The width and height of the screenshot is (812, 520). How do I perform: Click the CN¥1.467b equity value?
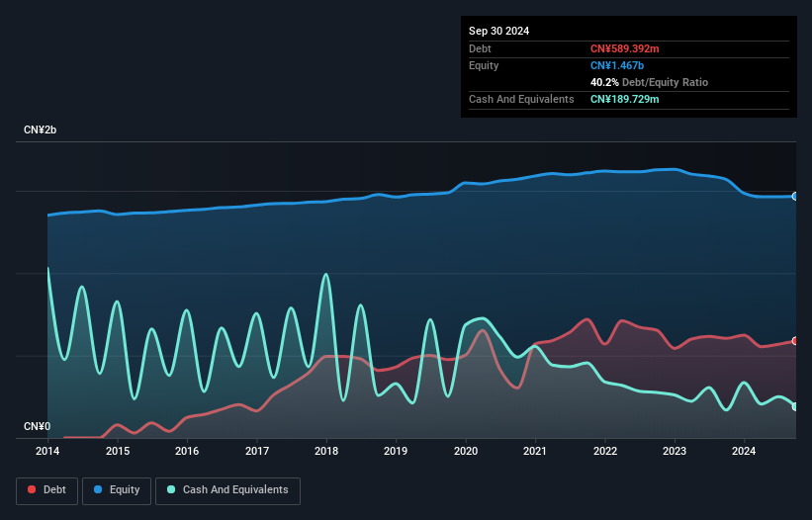coord(617,65)
